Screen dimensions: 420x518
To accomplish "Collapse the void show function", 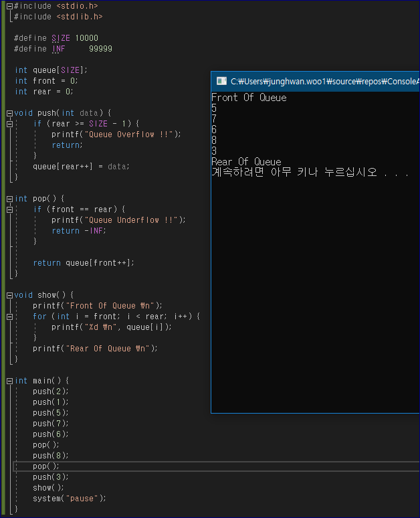I will pyautogui.click(x=9, y=295).
